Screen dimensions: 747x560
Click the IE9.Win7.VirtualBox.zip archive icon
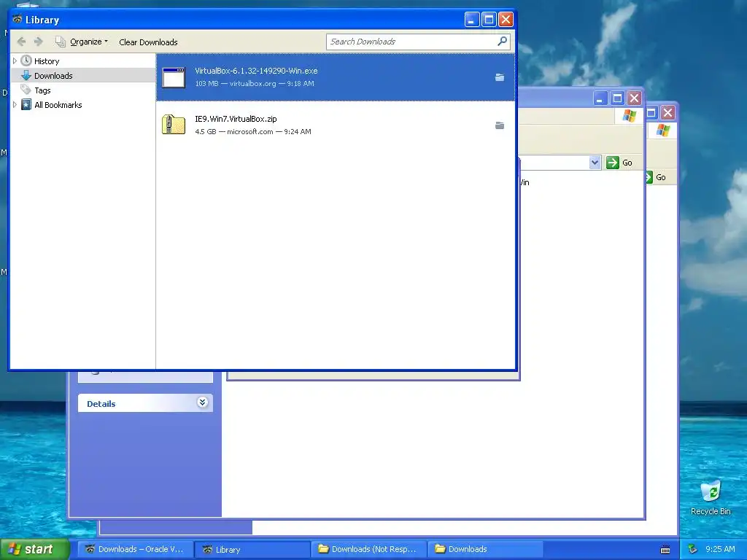click(174, 125)
